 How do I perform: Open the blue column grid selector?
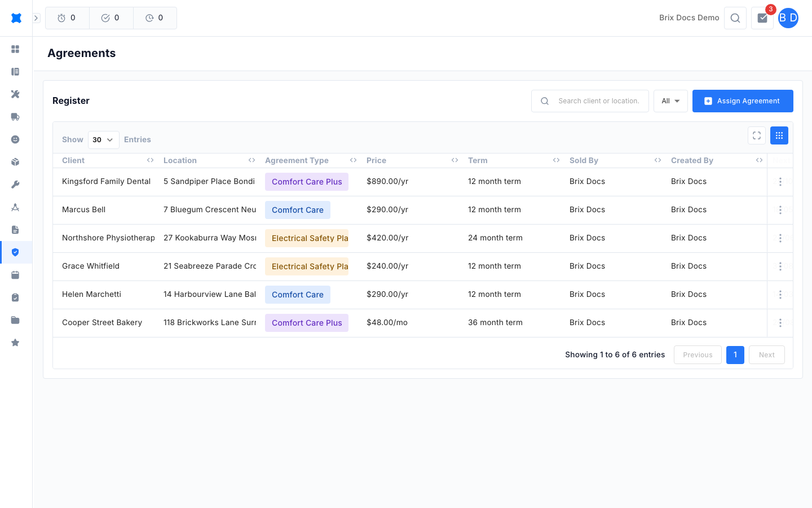click(x=779, y=135)
